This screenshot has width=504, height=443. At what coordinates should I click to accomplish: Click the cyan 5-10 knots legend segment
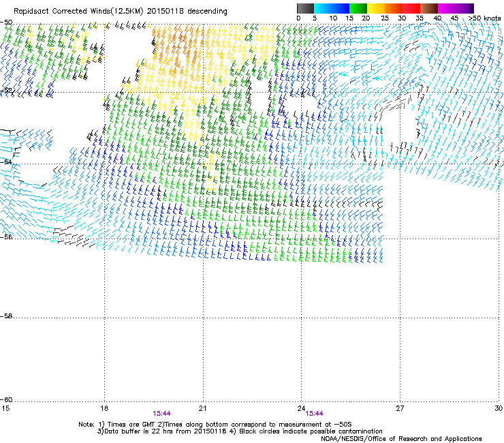[x=323, y=8]
